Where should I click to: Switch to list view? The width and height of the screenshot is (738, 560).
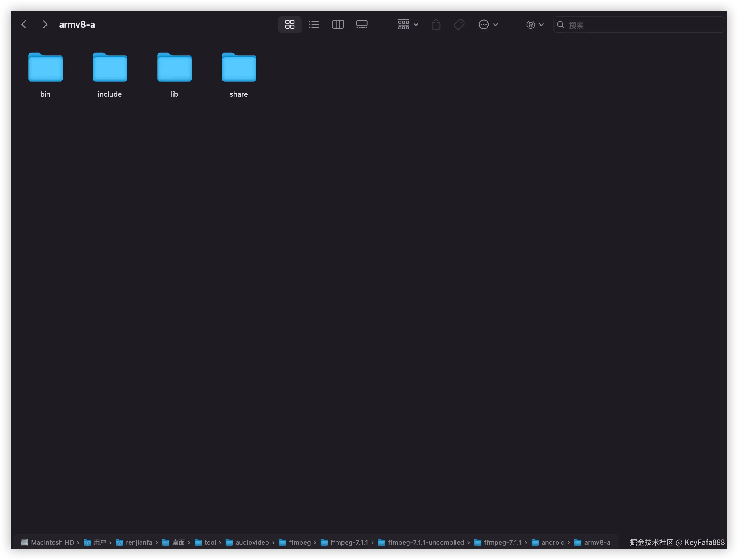tap(314, 24)
